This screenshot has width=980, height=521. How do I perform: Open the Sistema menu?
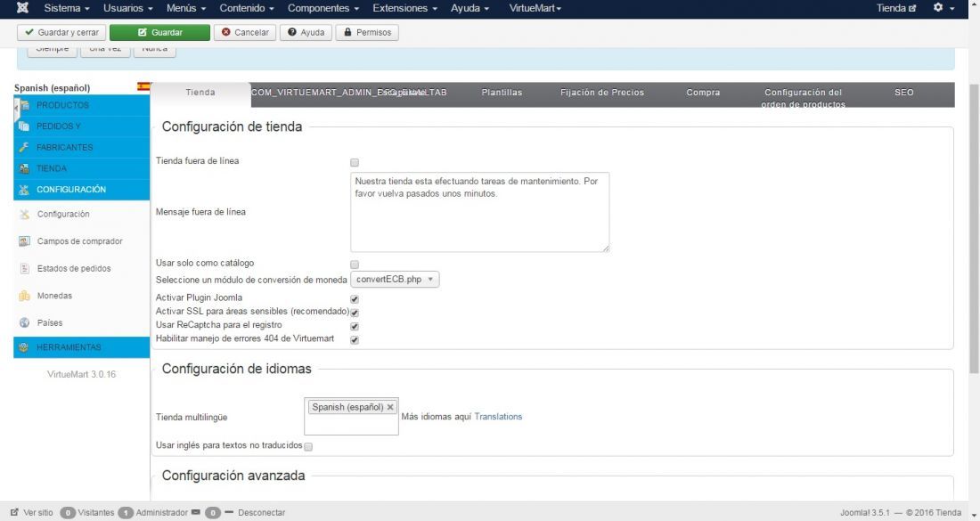click(66, 8)
